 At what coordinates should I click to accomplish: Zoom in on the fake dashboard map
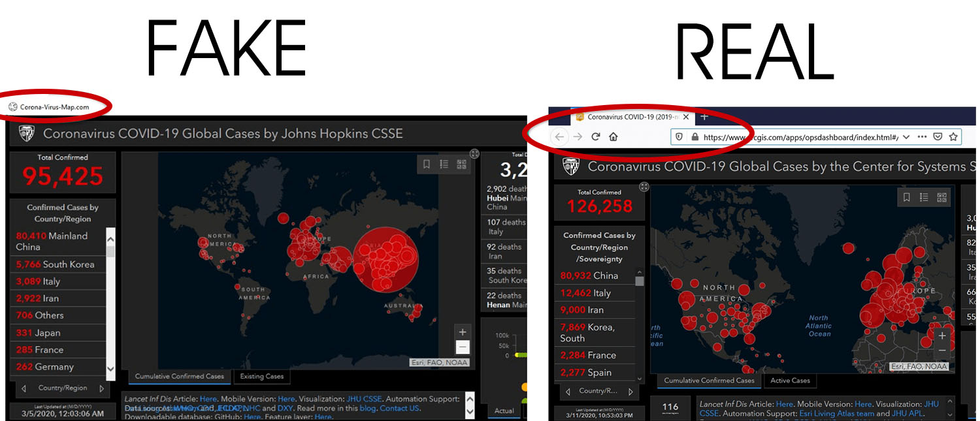click(x=463, y=332)
